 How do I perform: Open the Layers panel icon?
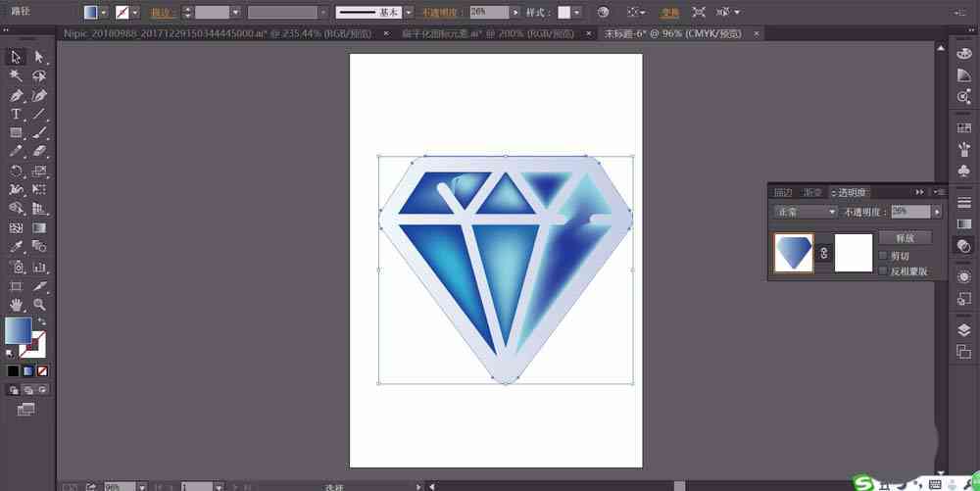coord(963,330)
